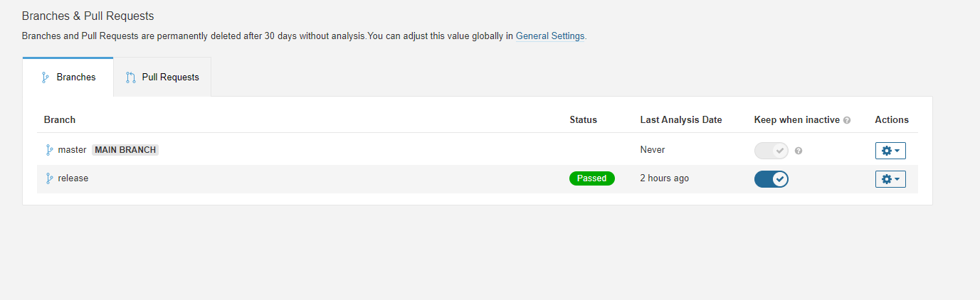Open actions dropdown arrow for master branch
Screen dimensions: 980x300
pyautogui.click(x=897, y=151)
